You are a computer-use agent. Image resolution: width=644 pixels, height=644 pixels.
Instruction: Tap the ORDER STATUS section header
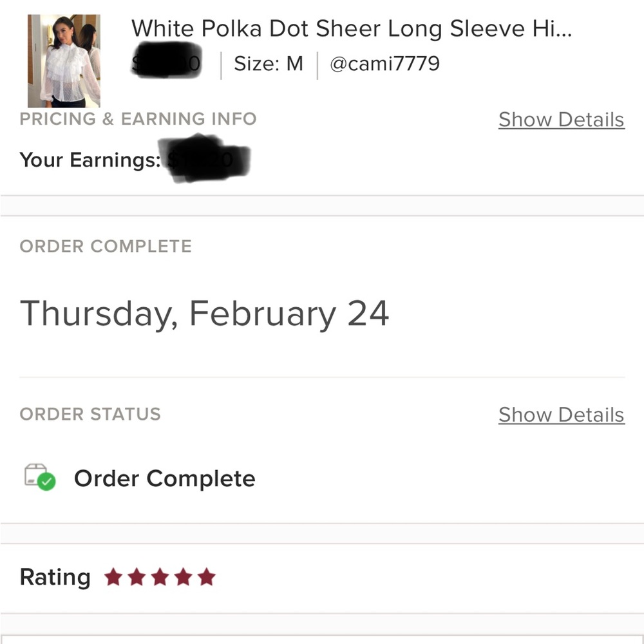90,414
